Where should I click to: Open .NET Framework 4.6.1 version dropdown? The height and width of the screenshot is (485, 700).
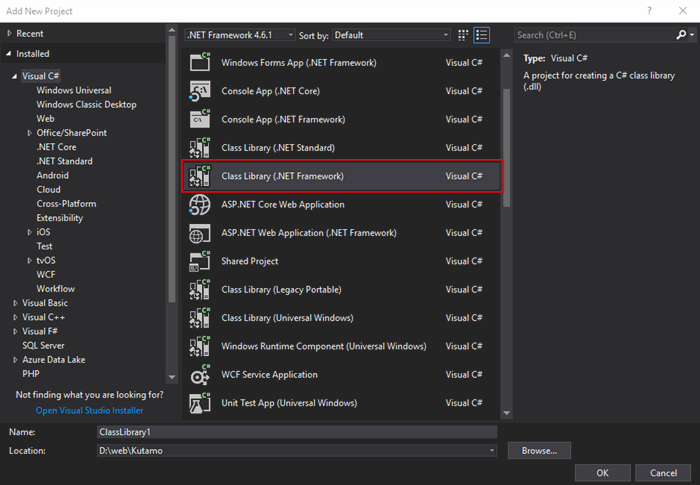(240, 35)
